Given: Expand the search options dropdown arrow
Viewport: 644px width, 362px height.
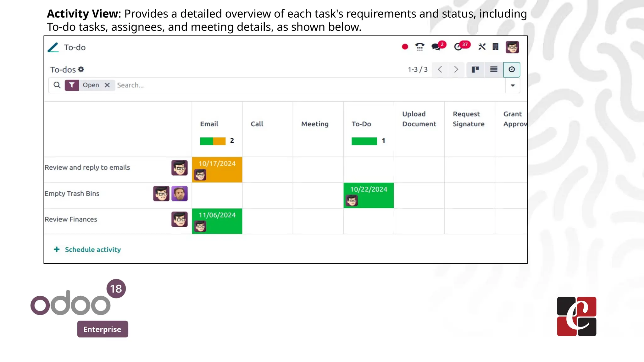Looking at the screenshot, I should point(513,85).
